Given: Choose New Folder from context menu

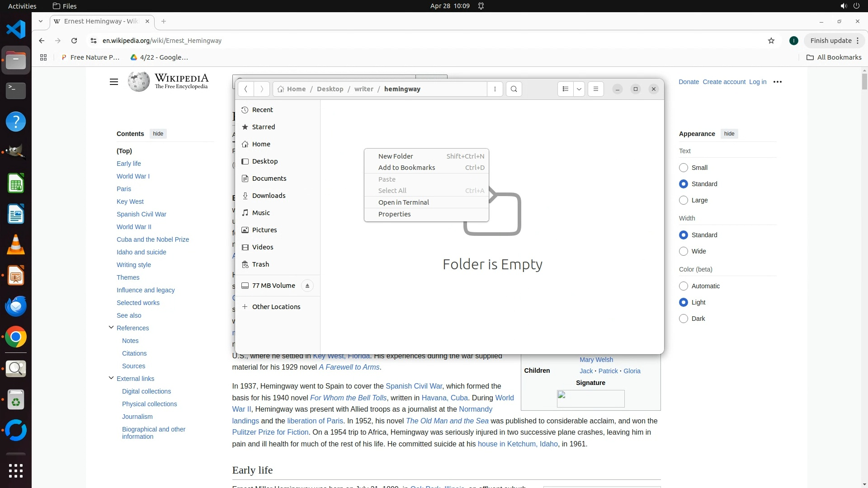Looking at the screenshot, I should click(396, 156).
